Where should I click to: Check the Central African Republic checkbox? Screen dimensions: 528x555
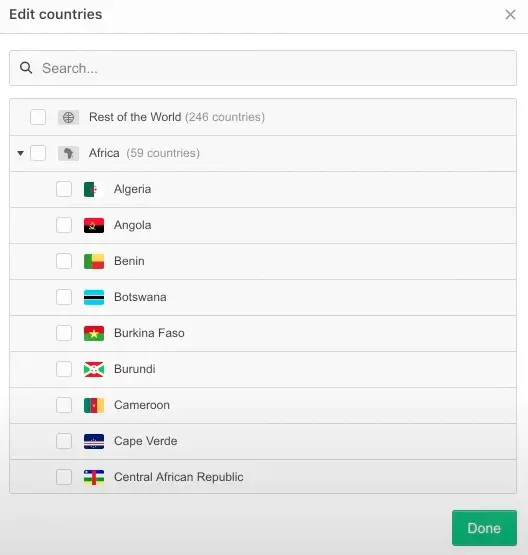64,477
